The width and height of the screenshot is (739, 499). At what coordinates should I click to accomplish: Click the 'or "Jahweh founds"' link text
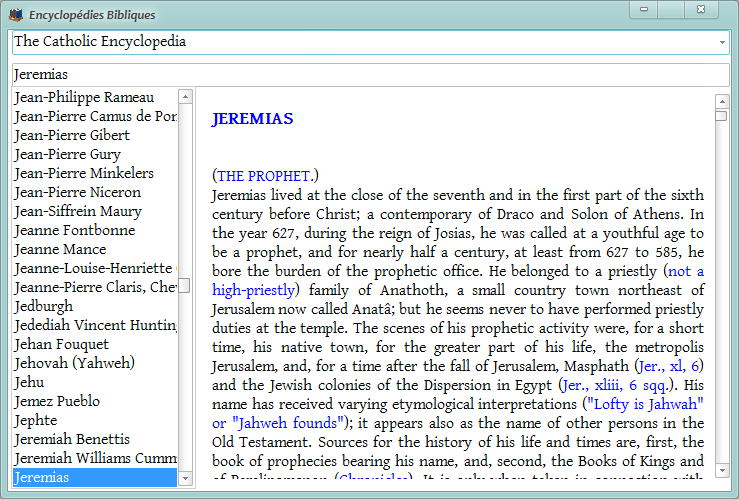click(x=276, y=423)
